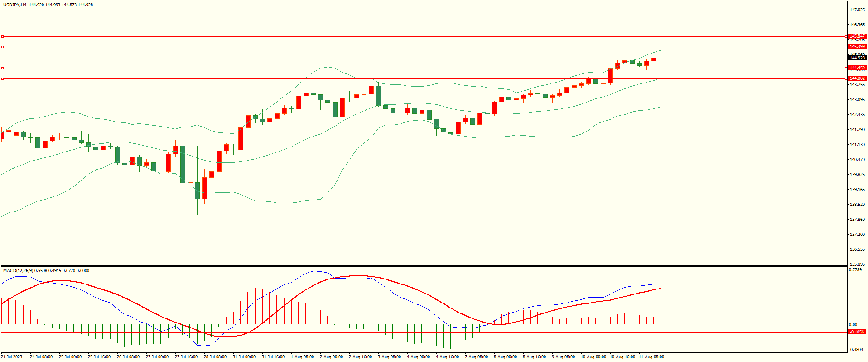Click the 27 Jul 16:00 time label

(x=186, y=357)
